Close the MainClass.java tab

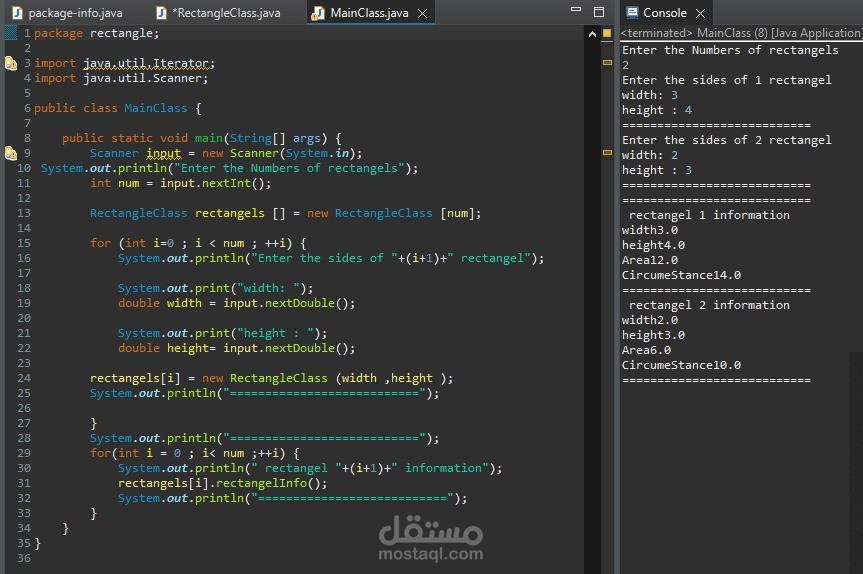422,13
